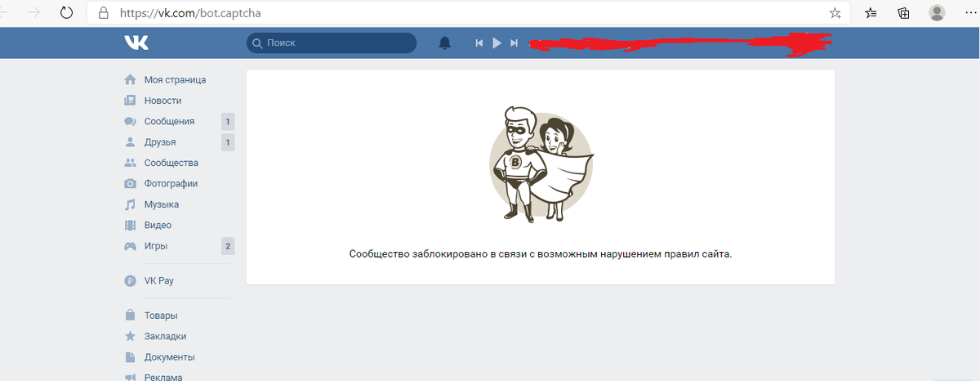Open Сообщения in sidebar

point(169,121)
